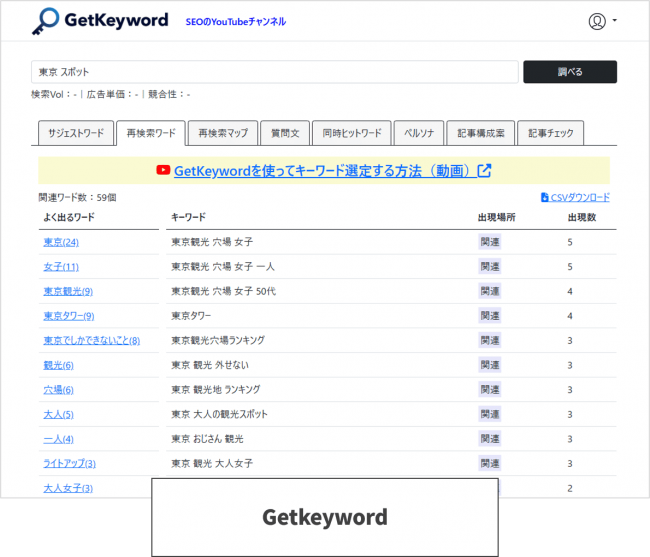Image resolution: width=650 pixels, height=557 pixels.
Task: Go to the 記事チェック tab
Action: click(551, 133)
